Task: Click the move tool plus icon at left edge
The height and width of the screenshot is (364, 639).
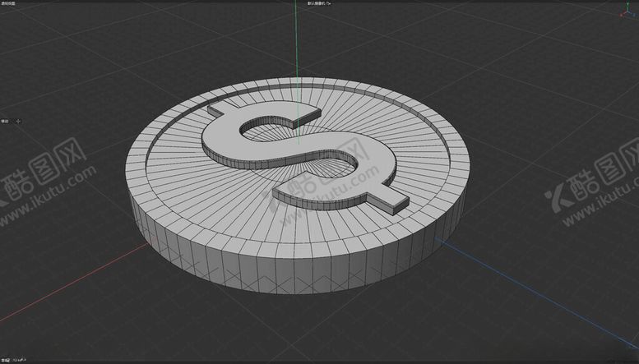Action: pyautogui.click(x=18, y=122)
